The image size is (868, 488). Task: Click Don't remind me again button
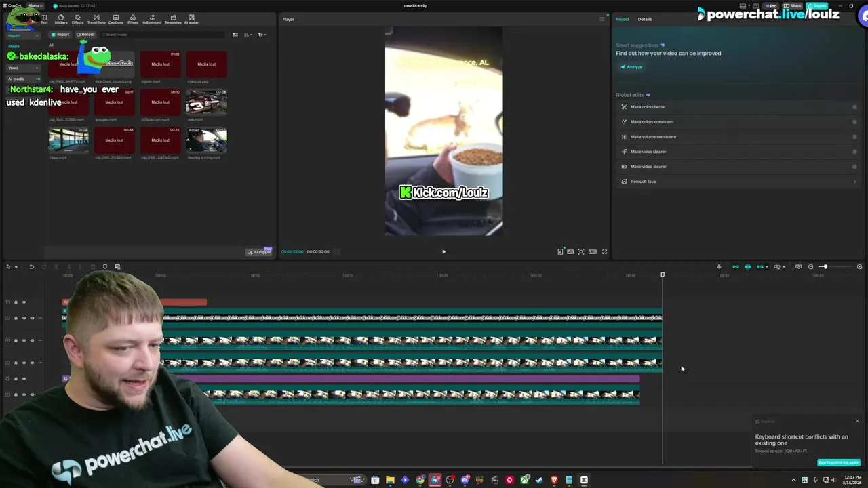point(839,462)
